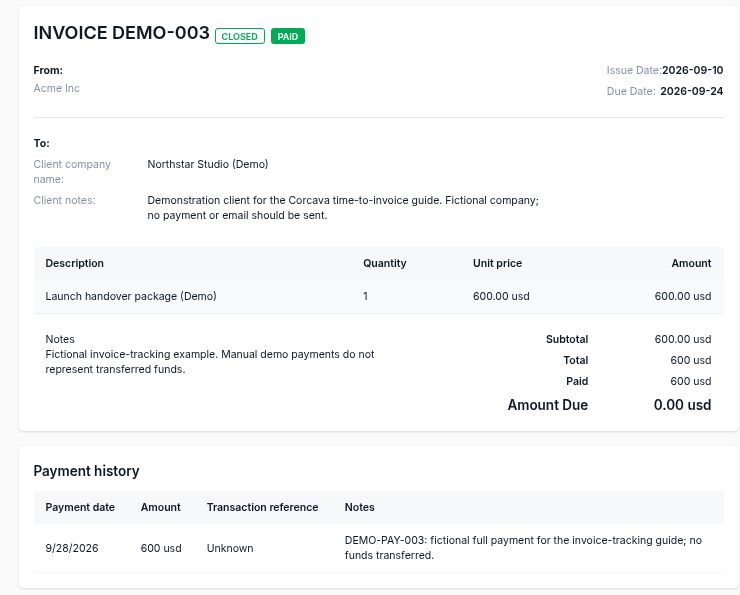Viewport: 740px width, 595px height.
Task: Click the Quantity column header
Action: tap(385, 263)
